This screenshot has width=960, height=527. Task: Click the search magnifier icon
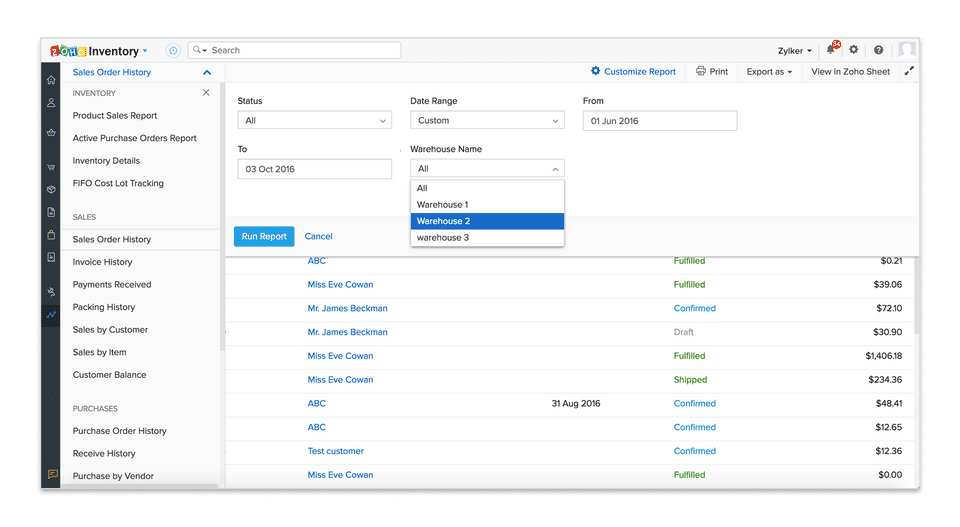[x=197, y=50]
